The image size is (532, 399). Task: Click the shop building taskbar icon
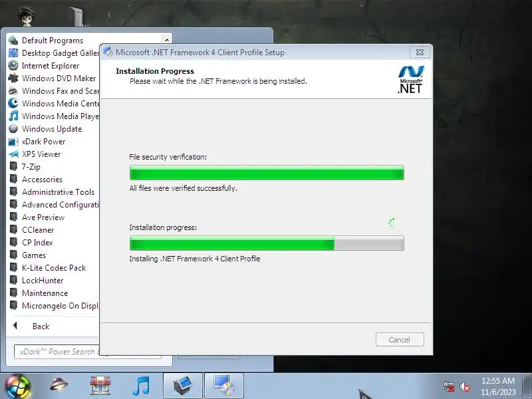point(100,386)
